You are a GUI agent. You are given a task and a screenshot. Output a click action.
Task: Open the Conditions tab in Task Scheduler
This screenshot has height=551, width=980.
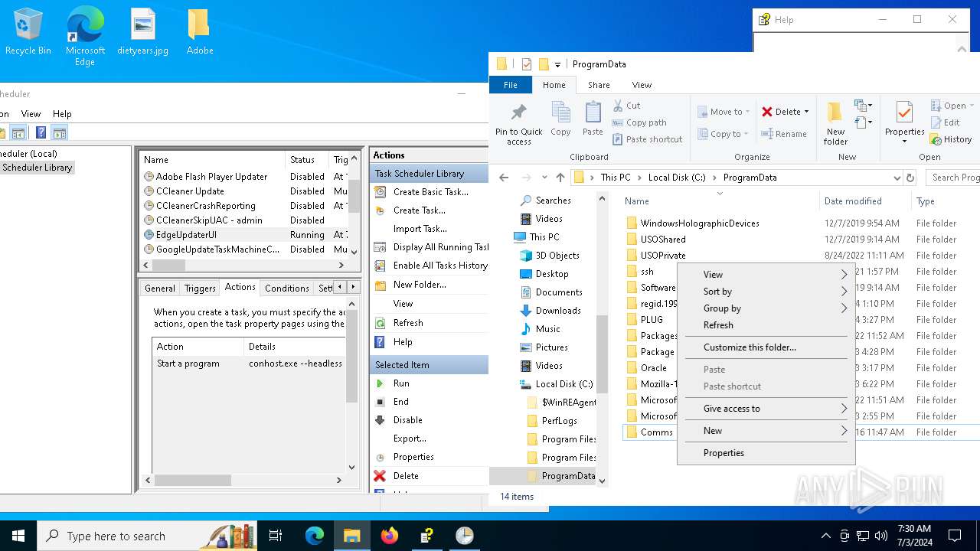tap(286, 289)
